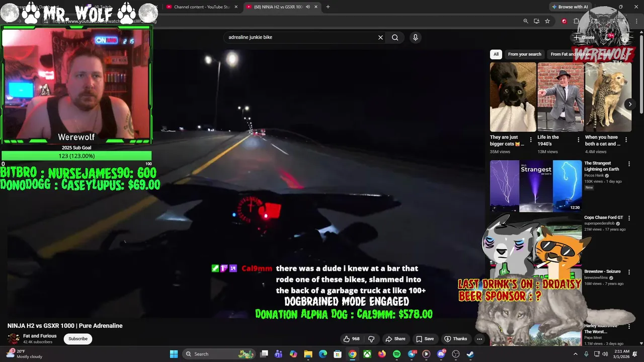Open a new browser tab
644x362 pixels.
tap(328, 7)
